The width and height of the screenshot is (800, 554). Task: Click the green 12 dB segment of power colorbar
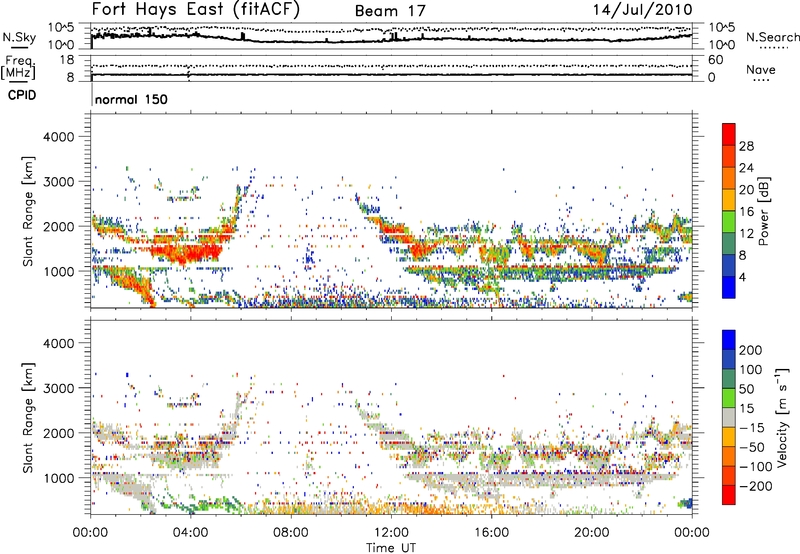[x=729, y=222]
